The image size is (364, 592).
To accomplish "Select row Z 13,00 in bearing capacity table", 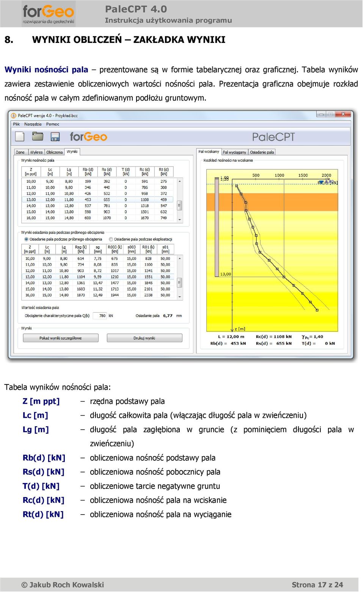I will 98,200.
